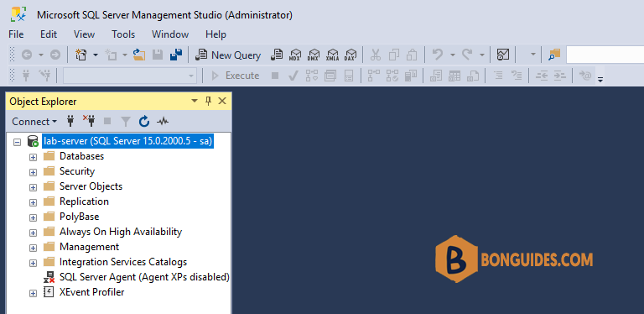The width and height of the screenshot is (644, 314).
Task: Open the Connect dropdown in Object Explorer
Action: click(x=34, y=121)
